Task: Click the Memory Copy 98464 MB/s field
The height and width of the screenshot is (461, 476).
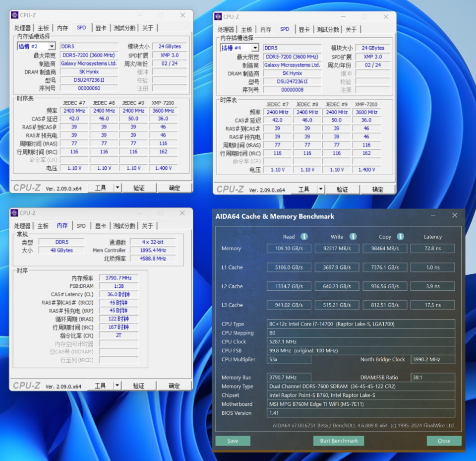Action: [385, 248]
